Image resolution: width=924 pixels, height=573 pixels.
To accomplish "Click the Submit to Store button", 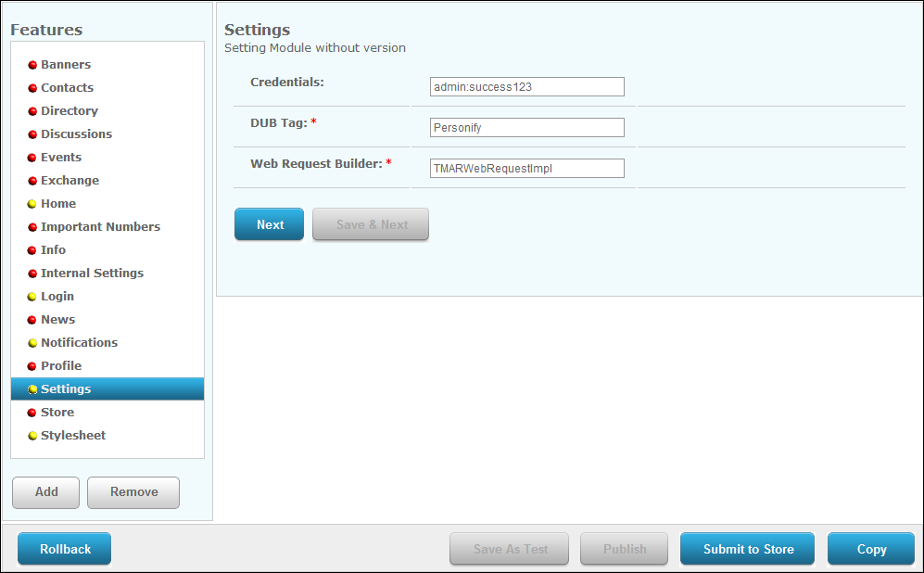I will 748,549.
